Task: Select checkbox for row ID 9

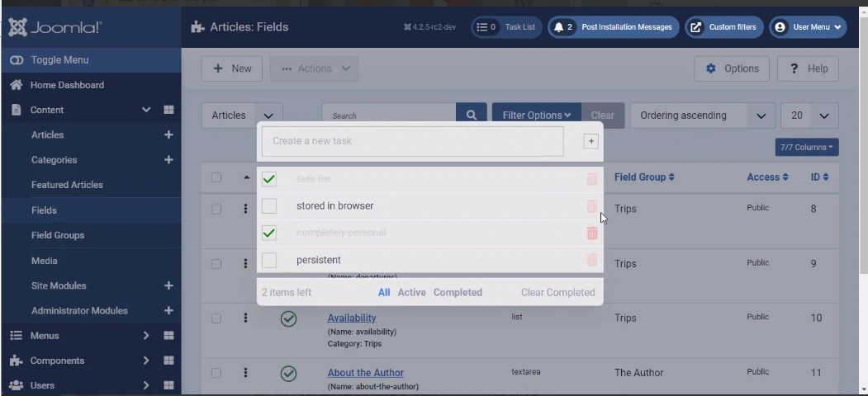Action: pos(216,264)
